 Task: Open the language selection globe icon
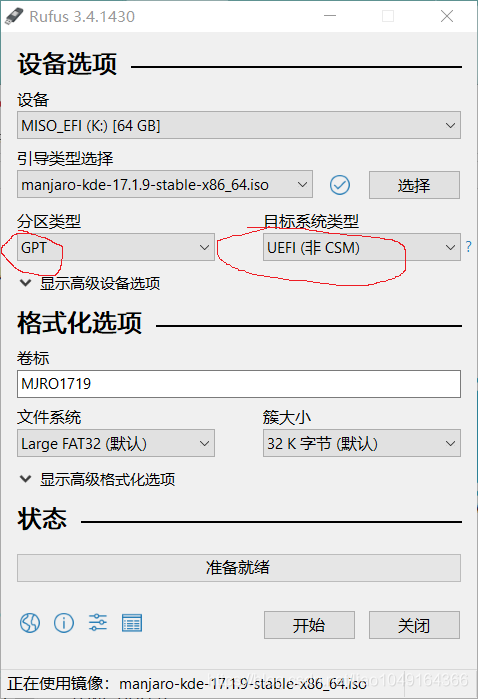click(x=30, y=623)
